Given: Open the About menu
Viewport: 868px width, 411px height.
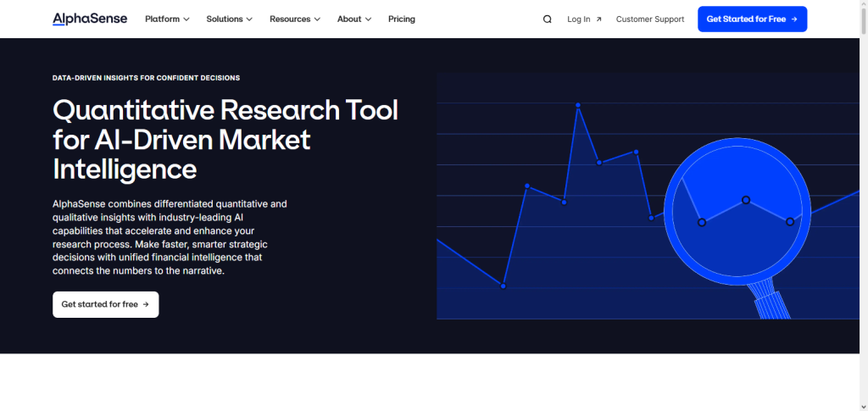Looking at the screenshot, I should [354, 19].
